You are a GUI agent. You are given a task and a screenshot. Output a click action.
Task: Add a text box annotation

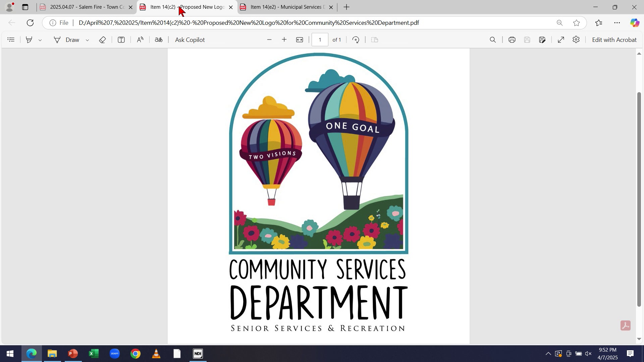tap(121, 40)
